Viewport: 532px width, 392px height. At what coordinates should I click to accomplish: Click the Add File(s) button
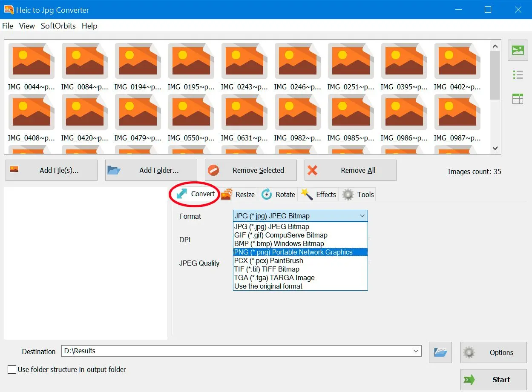[x=52, y=170]
